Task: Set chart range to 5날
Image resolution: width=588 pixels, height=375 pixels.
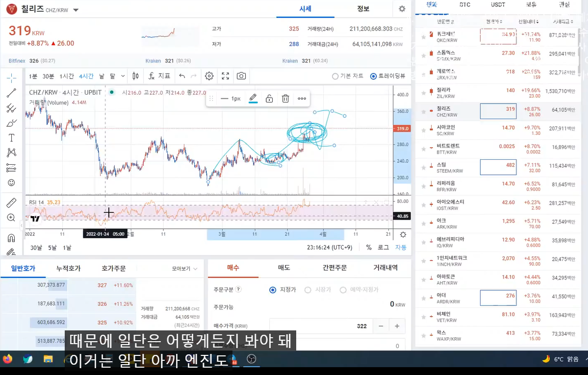Action: pyautogui.click(x=52, y=248)
